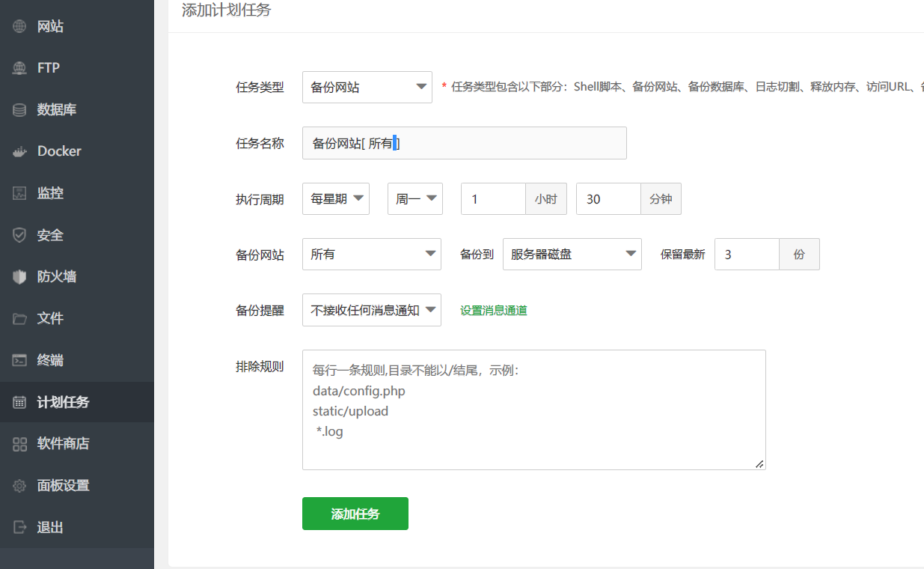Click the 排除规则 textarea
The image size is (924, 569).
[533, 410]
